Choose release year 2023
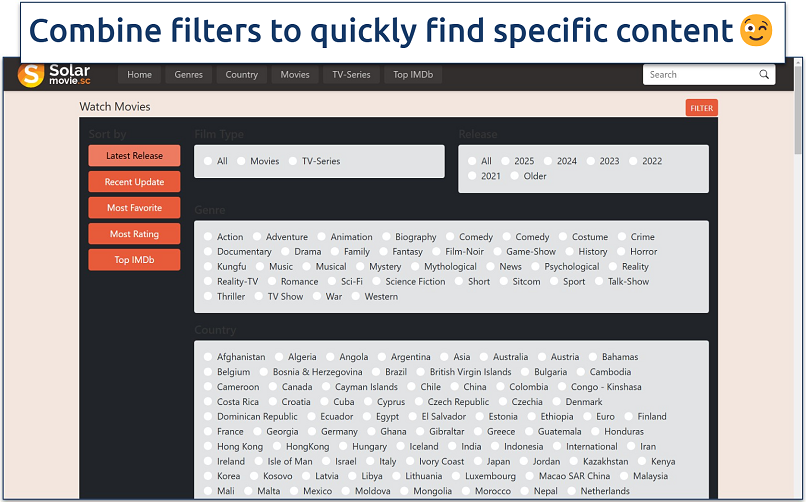The height and width of the screenshot is (502, 806). pos(591,161)
